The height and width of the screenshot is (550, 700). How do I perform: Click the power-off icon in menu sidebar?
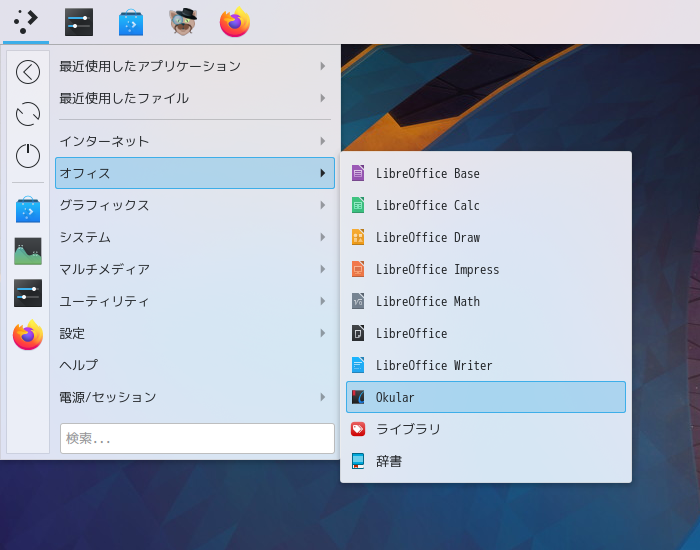pos(28,155)
